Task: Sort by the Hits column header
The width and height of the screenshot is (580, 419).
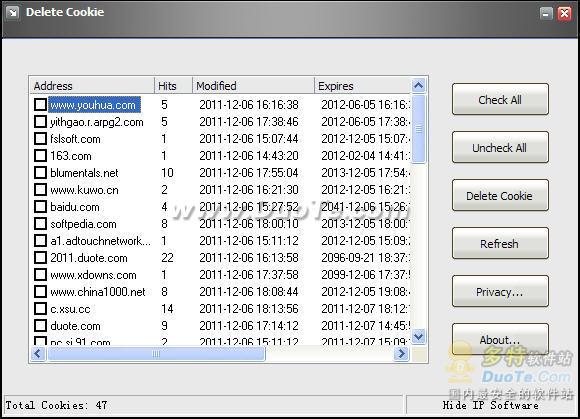Action: click(x=173, y=86)
